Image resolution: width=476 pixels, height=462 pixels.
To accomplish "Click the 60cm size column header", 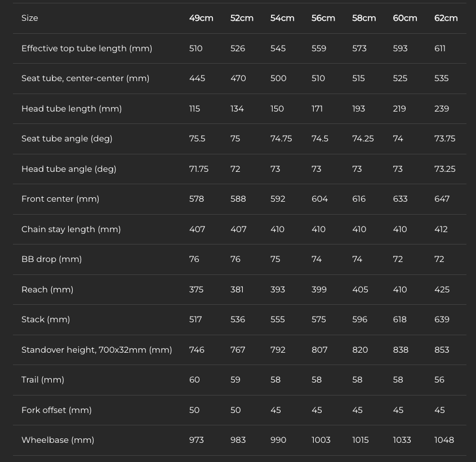I will (405, 18).
